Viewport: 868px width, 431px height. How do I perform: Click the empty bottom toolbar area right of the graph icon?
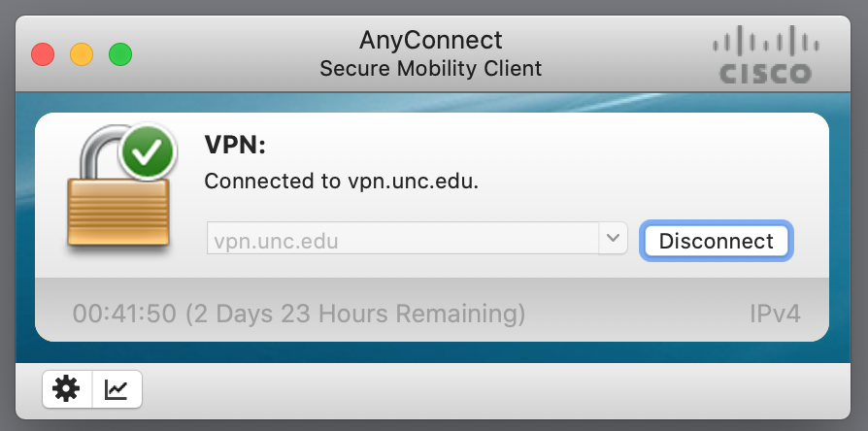[485, 389]
